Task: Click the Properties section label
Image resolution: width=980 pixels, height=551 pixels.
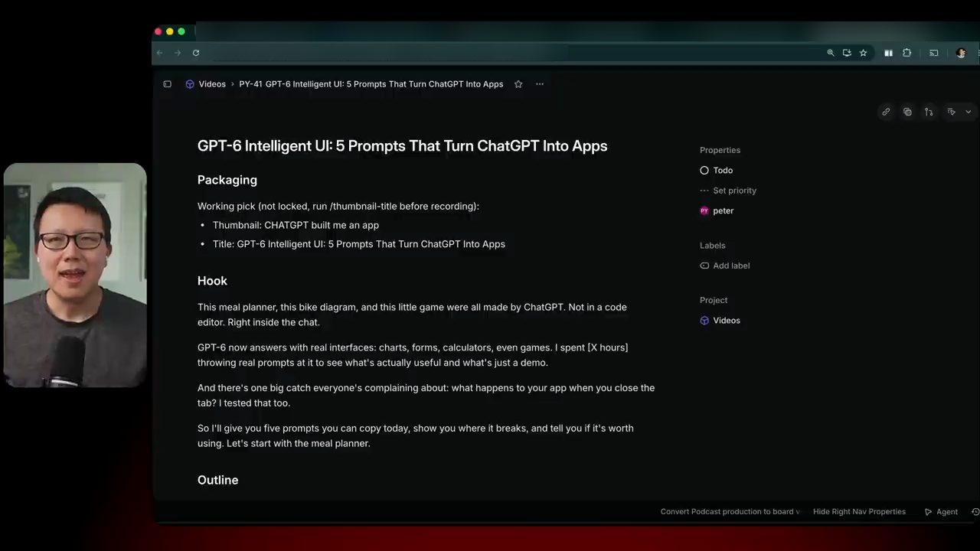Action: (x=720, y=150)
